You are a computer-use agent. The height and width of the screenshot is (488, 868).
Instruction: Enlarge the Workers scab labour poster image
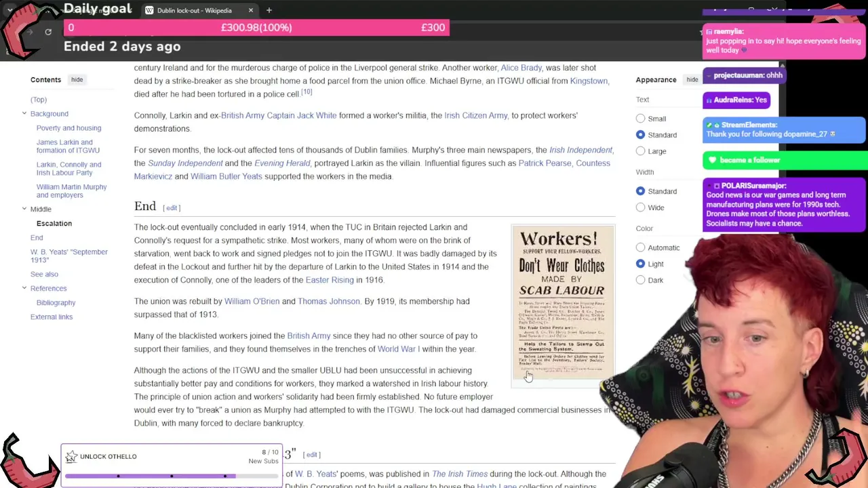tap(563, 303)
